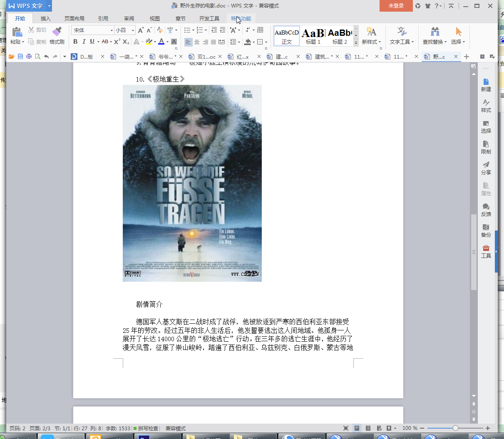This screenshot has width=504, height=439.
Task: Open the 小四 font size dropdown
Action: (x=133, y=30)
